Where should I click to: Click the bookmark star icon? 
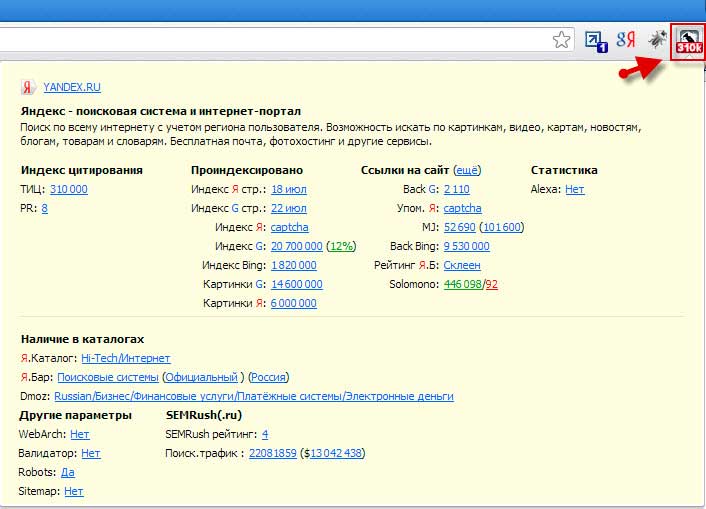(561, 40)
